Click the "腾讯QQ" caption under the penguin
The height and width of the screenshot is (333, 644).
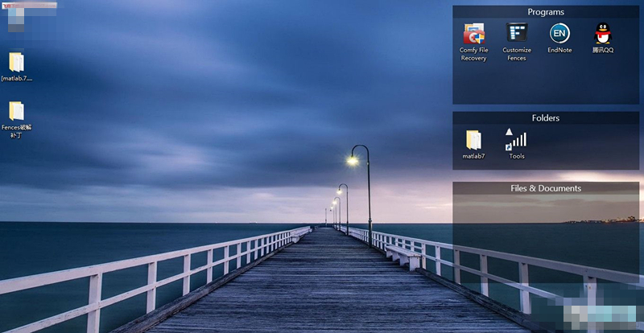tap(603, 50)
